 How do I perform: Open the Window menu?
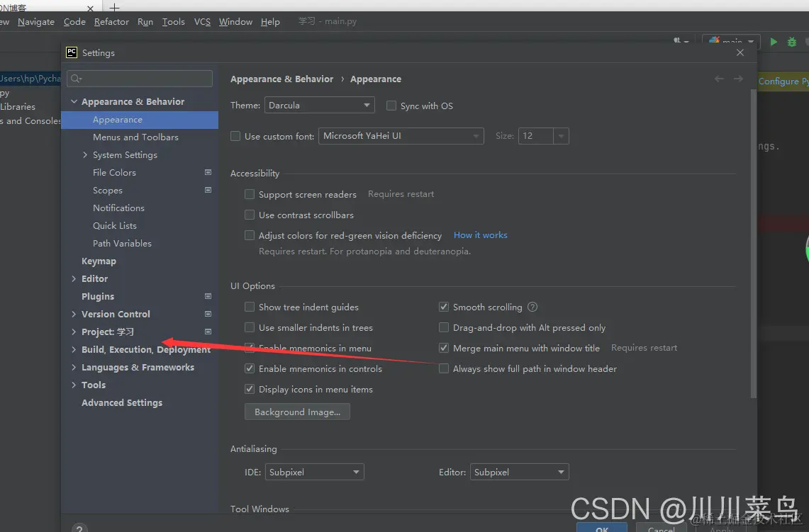(236, 22)
